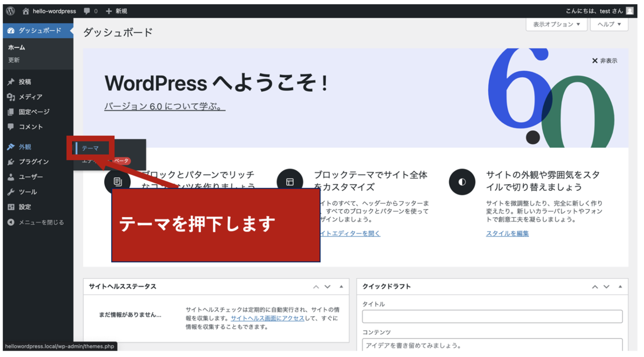This screenshot has height=357, width=644.
Task: Click まだ情報がありません text
Action: [x=130, y=315]
